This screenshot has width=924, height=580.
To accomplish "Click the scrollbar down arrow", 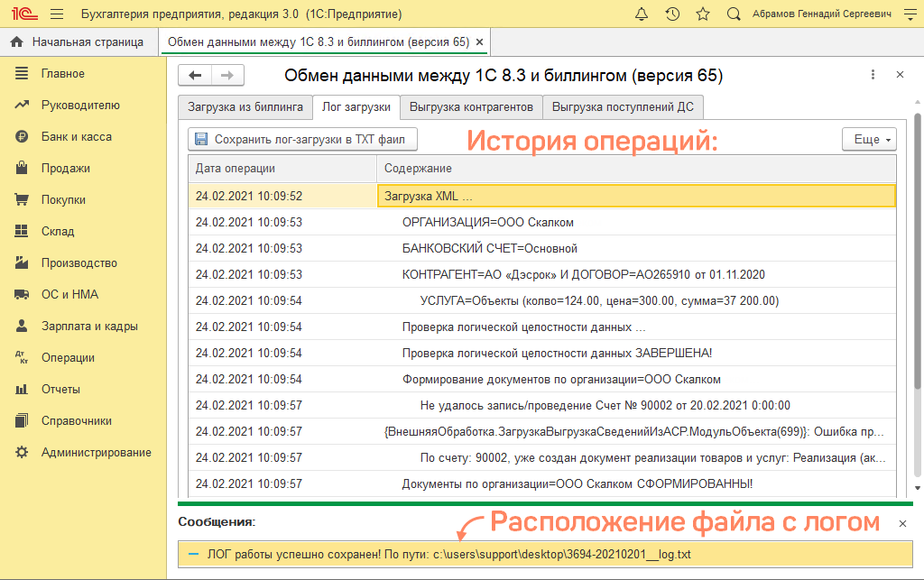I will (x=918, y=488).
